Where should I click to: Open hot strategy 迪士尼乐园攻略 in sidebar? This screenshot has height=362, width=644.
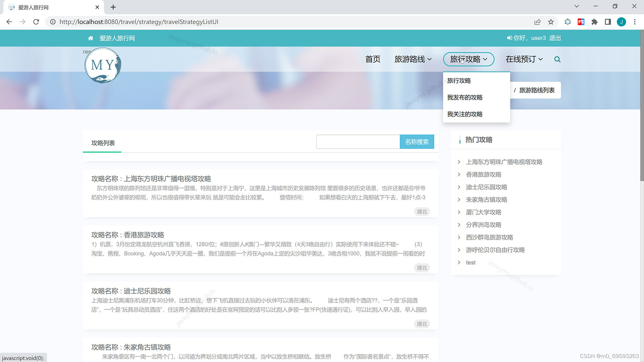[486, 187]
